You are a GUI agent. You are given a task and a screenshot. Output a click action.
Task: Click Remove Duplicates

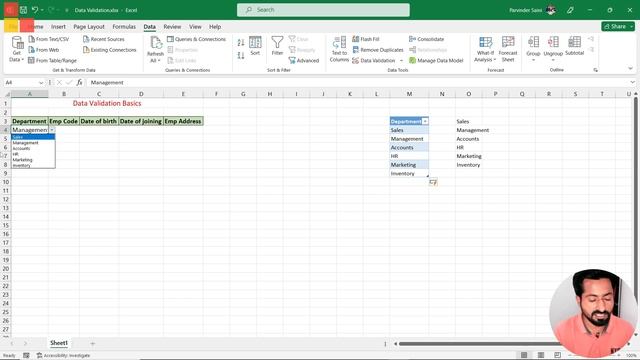(x=378, y=50)
